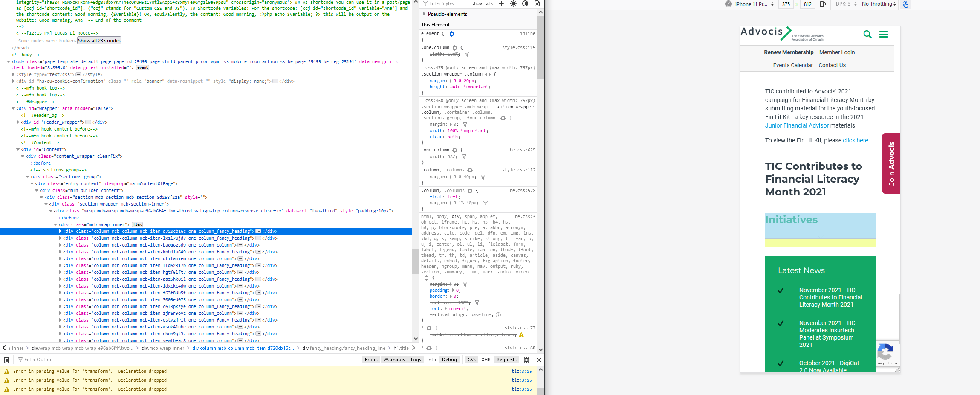Image resolution: width=980 pixels, height=395 pixels.
Task: Open the No Throttling dropdown
Action: 879,4
